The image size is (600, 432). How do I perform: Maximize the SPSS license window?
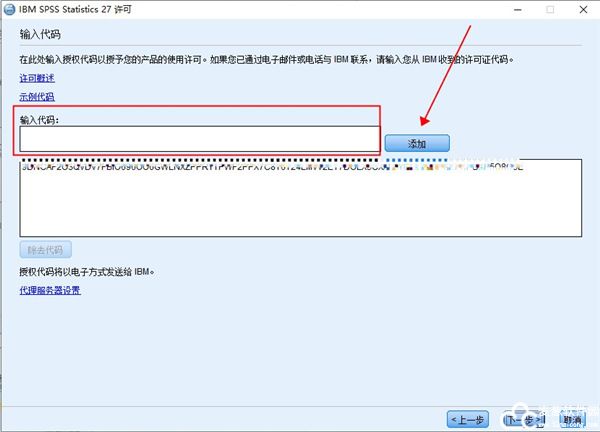point(550,10)
